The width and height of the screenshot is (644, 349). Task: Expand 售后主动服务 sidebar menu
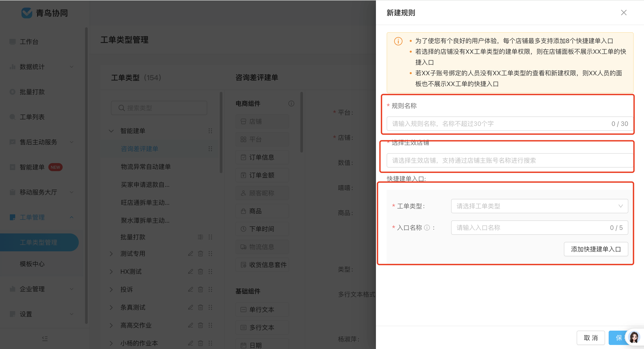(x=41, y=142)
